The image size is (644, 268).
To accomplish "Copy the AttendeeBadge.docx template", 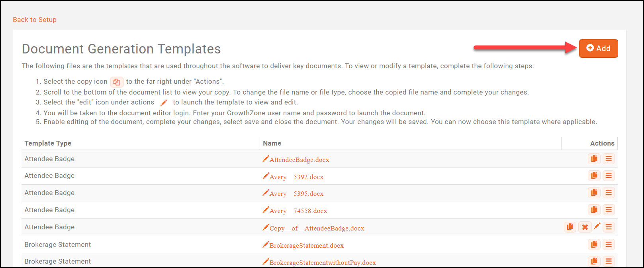I will [594, 159].
